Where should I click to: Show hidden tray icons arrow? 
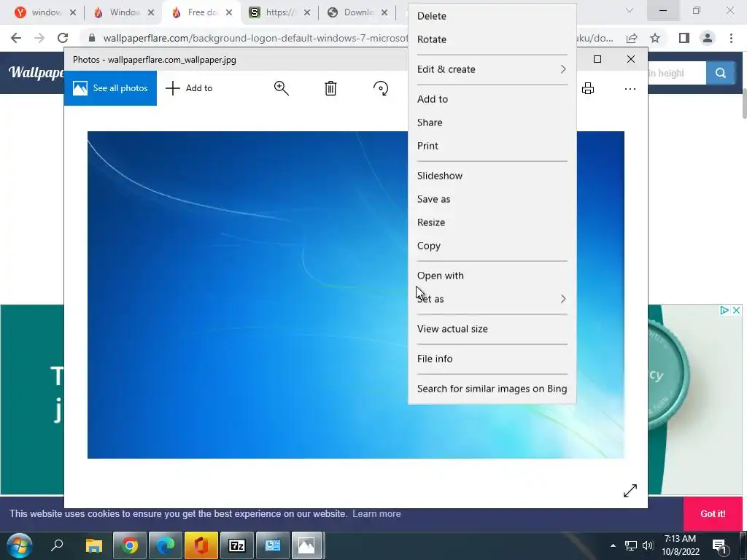point(613,545)
